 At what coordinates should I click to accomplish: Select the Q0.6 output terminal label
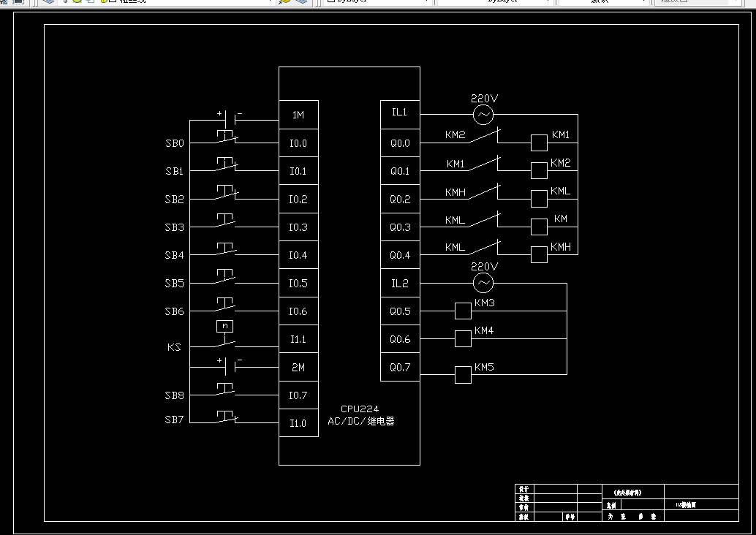(x=400, y=339)
